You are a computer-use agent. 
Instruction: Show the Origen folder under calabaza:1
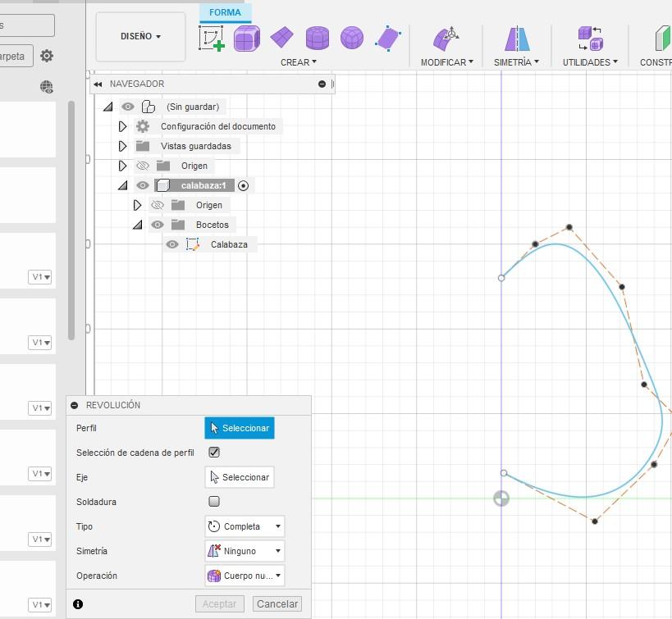pos(158,205)
